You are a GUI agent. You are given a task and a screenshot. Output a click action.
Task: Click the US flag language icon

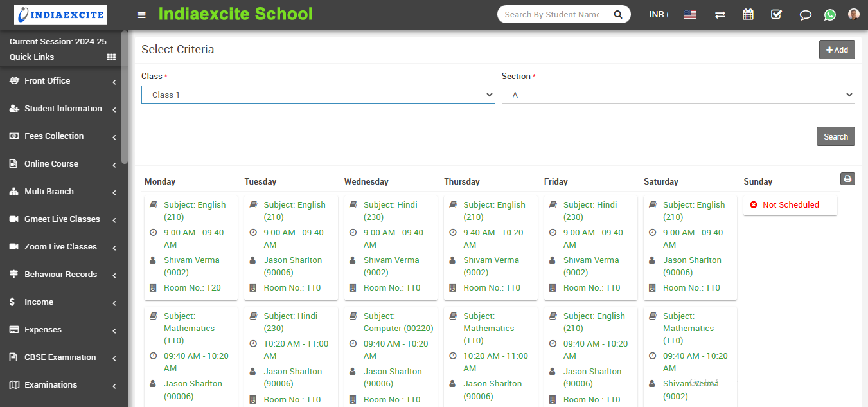(689, 15)
